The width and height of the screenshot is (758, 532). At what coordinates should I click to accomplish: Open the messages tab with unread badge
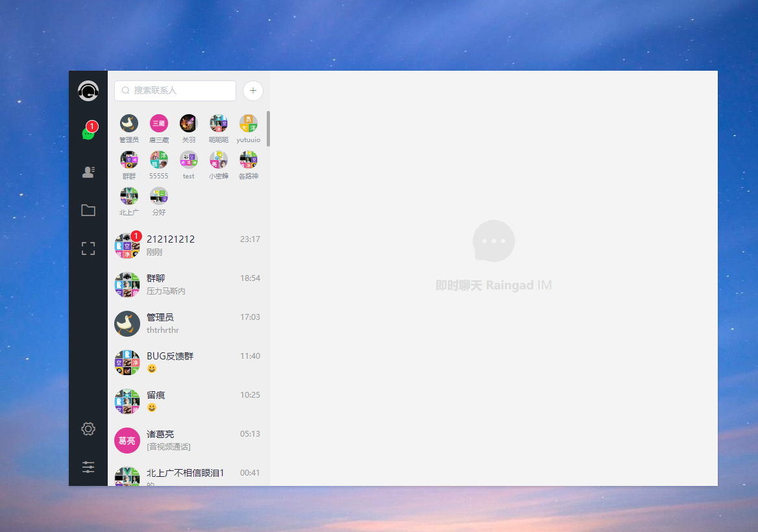[x=88, y=133]
